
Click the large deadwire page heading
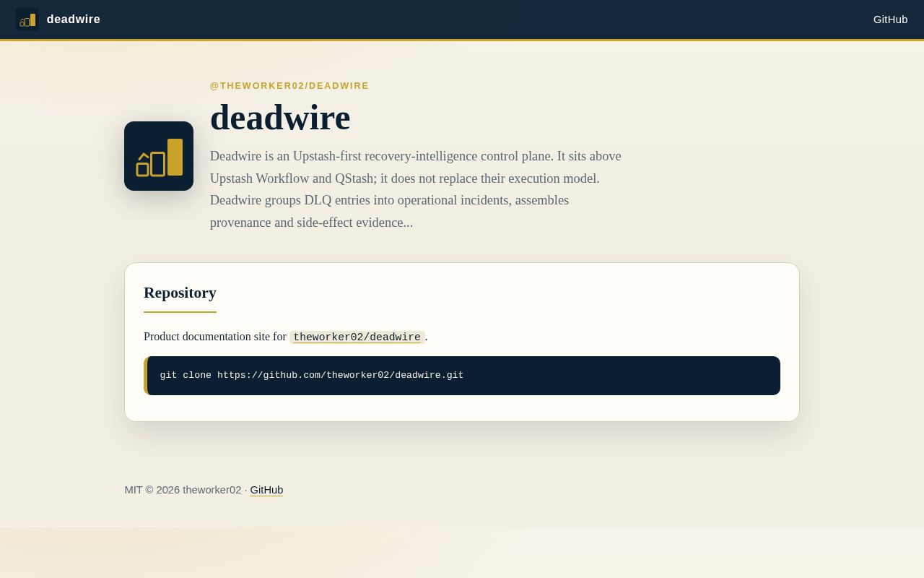coord(280,118)
